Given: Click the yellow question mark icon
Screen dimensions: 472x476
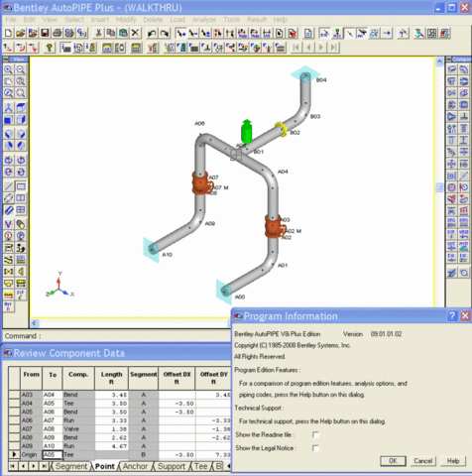Looking at the screenshot, I should (50, 48).
